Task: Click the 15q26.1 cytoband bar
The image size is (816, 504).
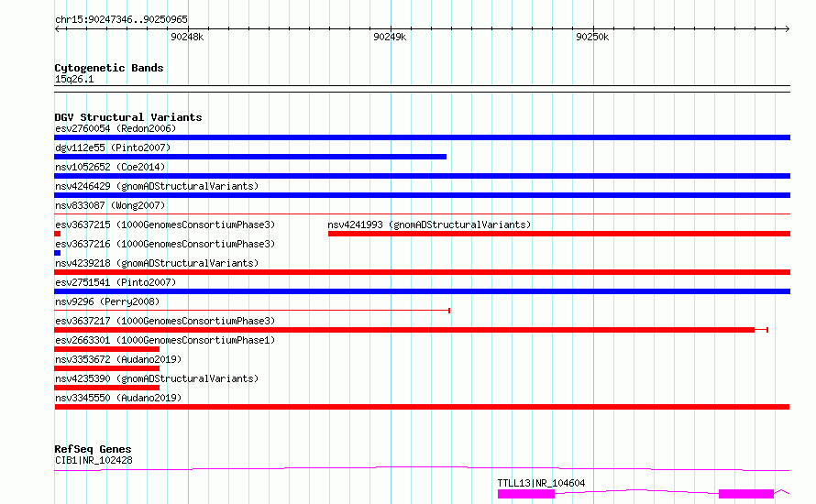Action: point(422,89)
